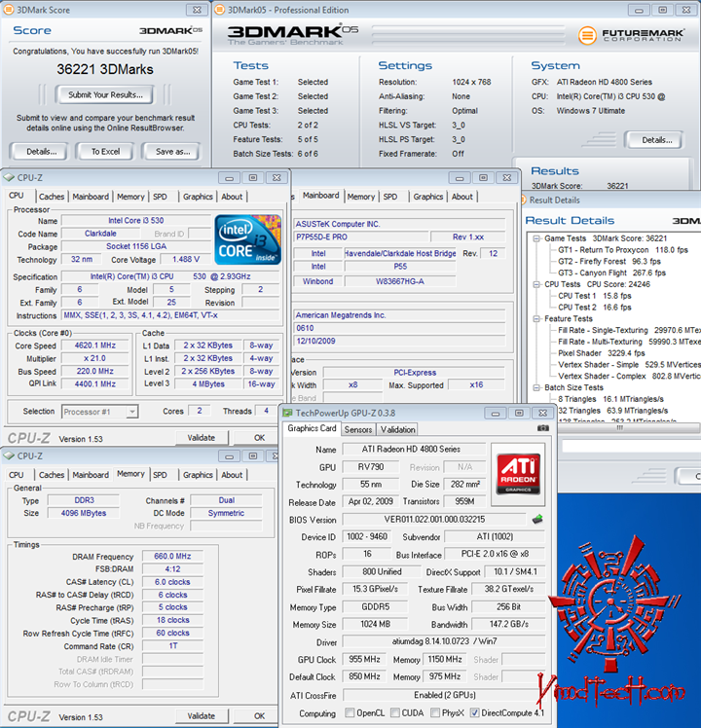Close the top CPU-Z CPU window
The height and width of the screenshot is (728, 701).
pos(277,178)
